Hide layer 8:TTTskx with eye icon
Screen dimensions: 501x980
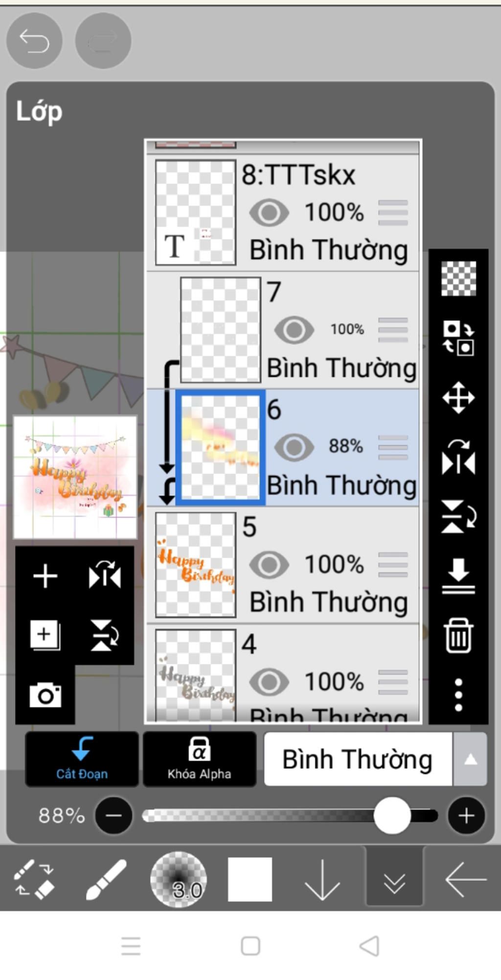click(x=269, y=213)
